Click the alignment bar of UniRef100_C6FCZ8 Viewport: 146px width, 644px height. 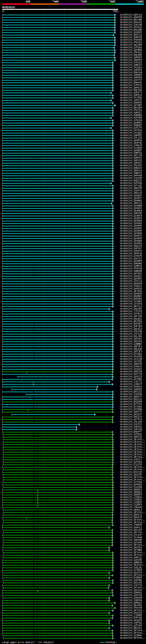(x=40, y=430)
